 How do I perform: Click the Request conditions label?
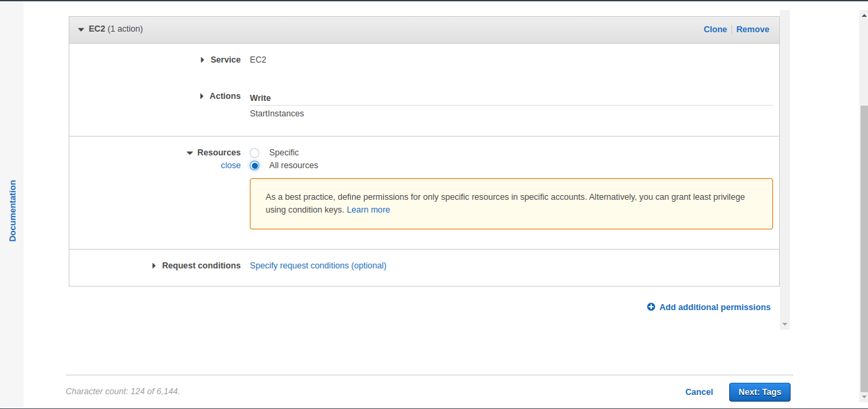tap(201, 266)
